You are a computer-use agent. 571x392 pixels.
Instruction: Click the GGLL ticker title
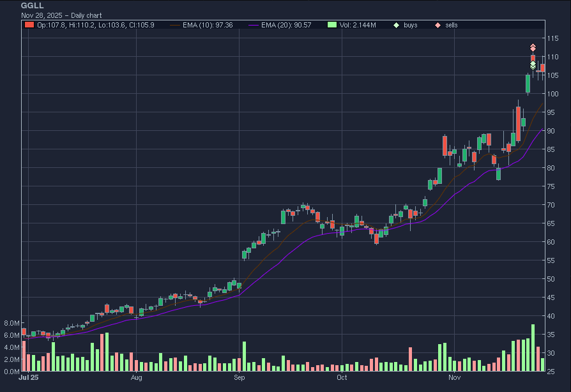(33, 6)
